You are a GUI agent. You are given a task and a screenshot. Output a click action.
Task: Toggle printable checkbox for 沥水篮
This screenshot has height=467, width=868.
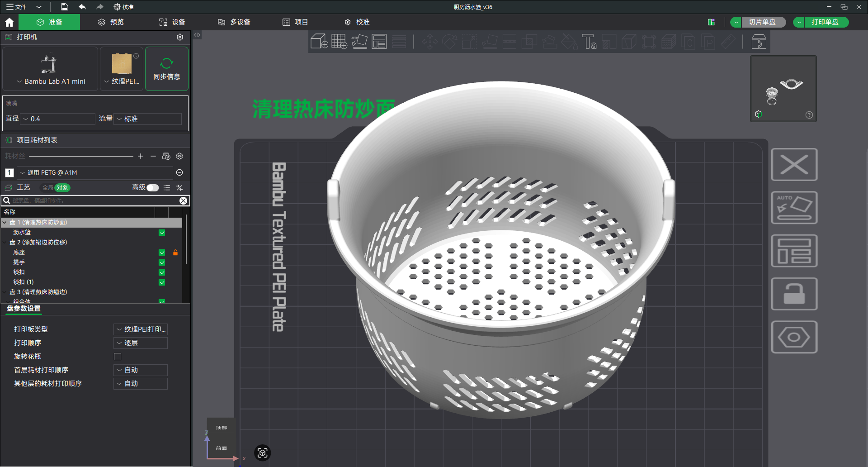pyautogui.click(x=162, y=233)
